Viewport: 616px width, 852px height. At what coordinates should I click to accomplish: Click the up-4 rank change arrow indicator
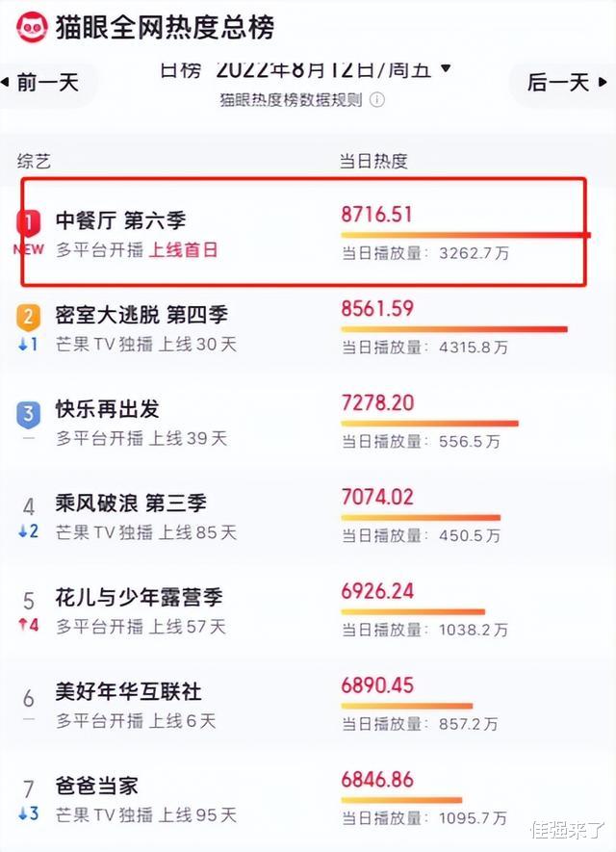point(28,625)
